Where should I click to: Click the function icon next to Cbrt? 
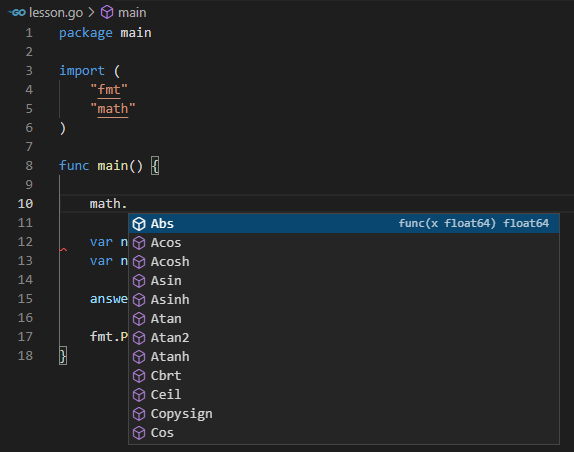(x=139, y=376)
